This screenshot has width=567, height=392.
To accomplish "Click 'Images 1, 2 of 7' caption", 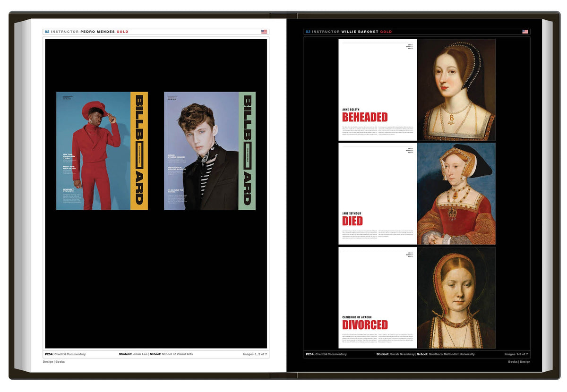I will (x=255, y=354).
